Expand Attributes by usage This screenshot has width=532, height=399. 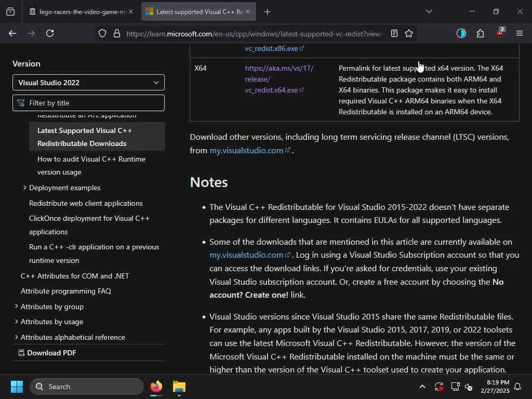tap(49, 322)
